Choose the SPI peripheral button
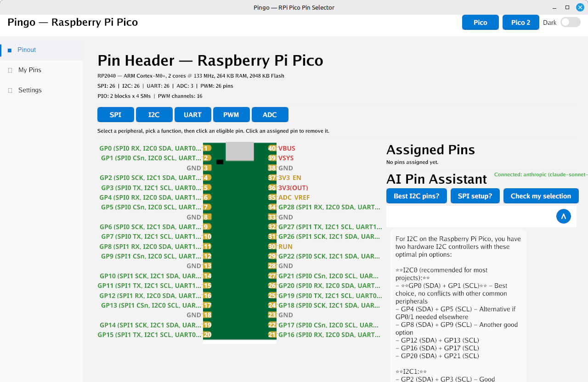 [x=116, y=115]
